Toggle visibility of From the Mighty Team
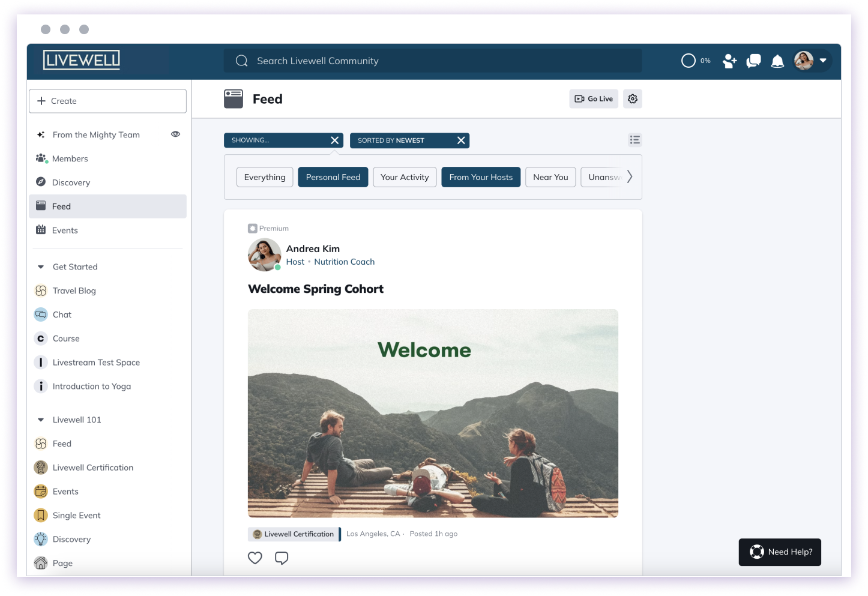 click(x=175, y=134)
